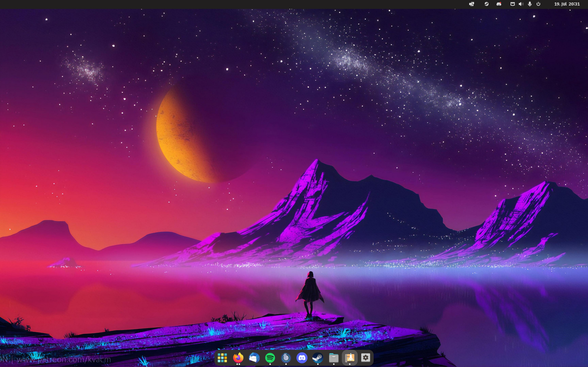Launch Firefox from the dock

pyautogui.click(x=238, y=358)
